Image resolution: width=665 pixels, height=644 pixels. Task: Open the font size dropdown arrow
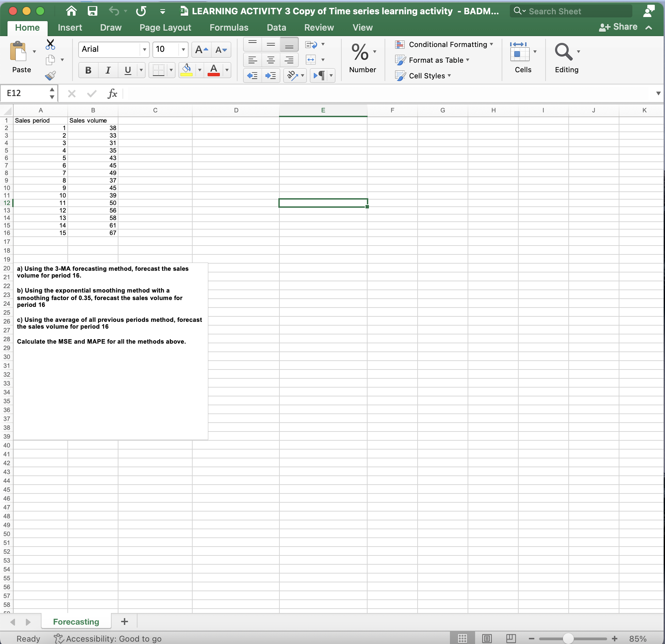pos(183,50)
